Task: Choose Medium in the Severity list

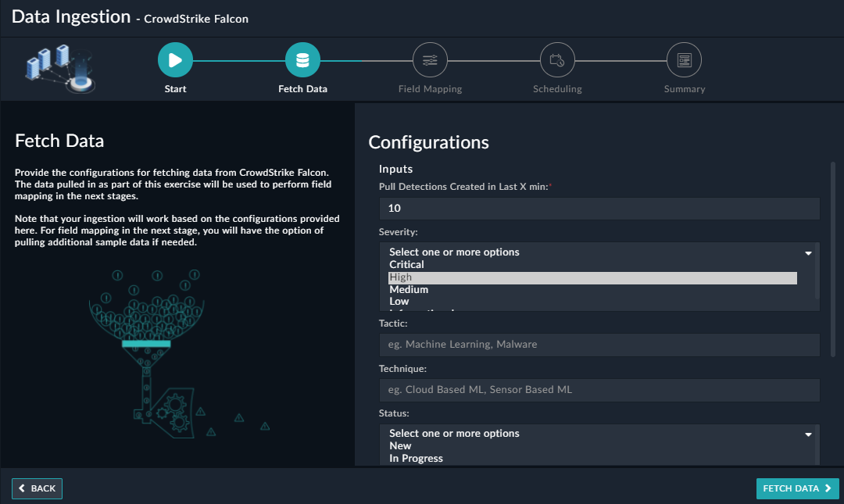Action: (409, 290)
